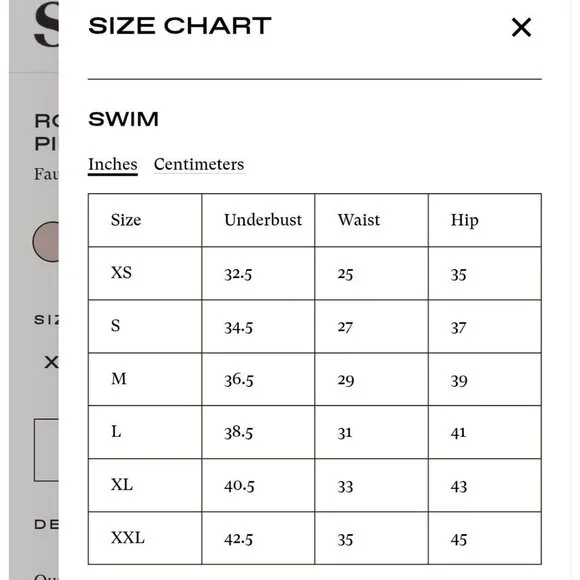Select the Inches tab
This screenshot has width=580, height=580.
click(113, 165)
